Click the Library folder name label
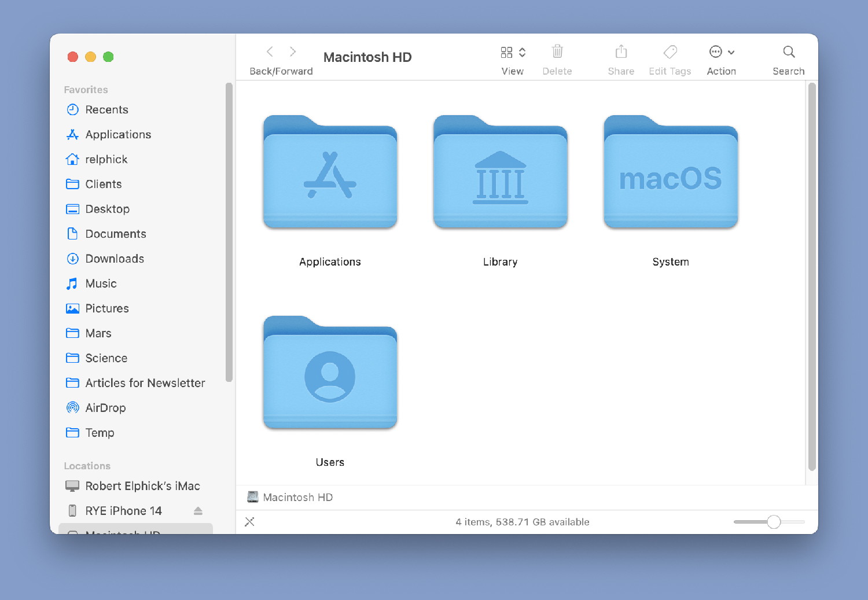 click(501, 262)
